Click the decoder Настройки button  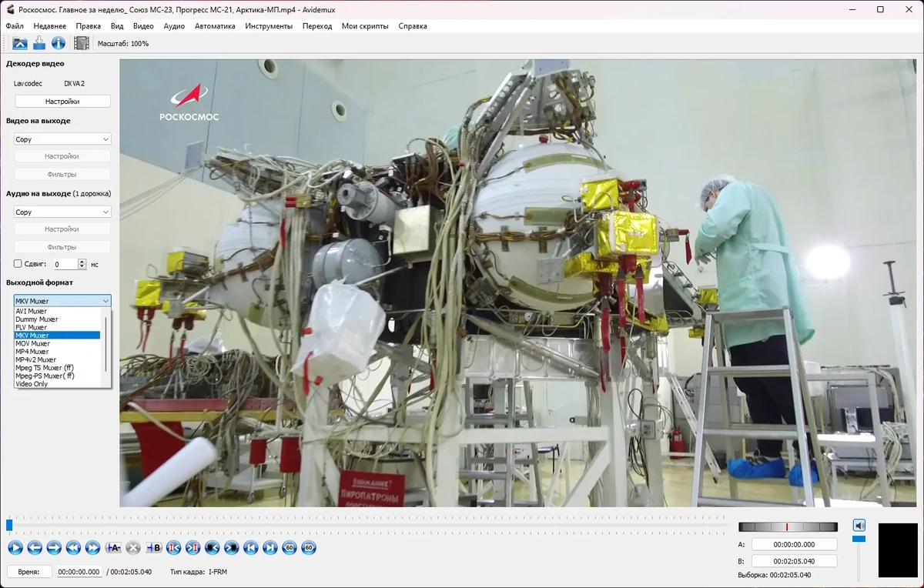point(62,102)
